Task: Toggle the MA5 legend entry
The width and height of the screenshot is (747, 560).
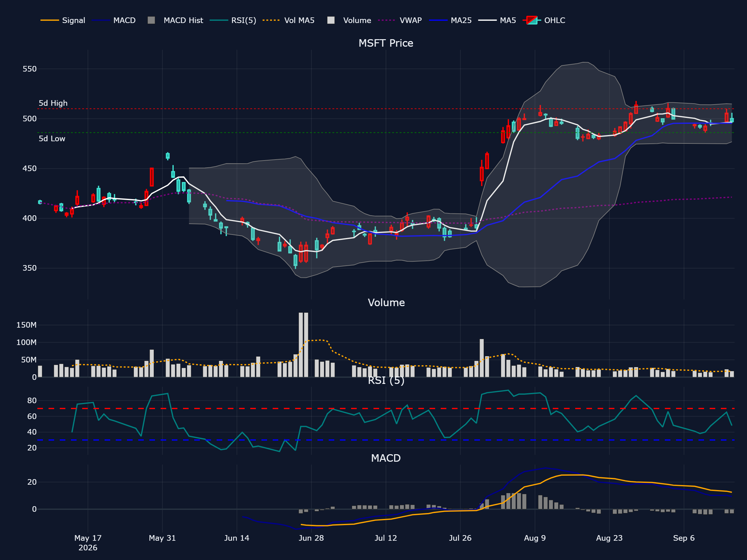Action: [x=497, y=20]
